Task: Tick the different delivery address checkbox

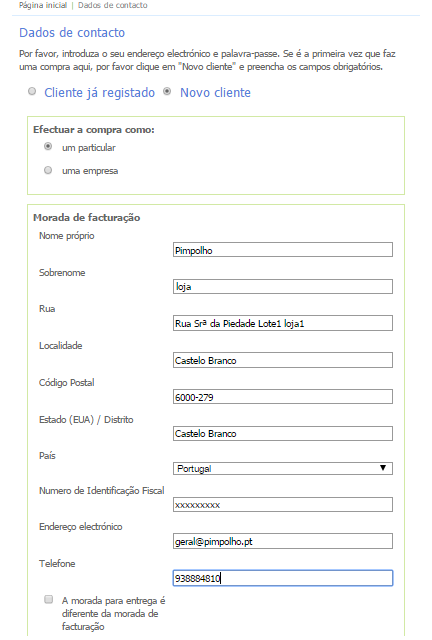Action: [49, 599]
